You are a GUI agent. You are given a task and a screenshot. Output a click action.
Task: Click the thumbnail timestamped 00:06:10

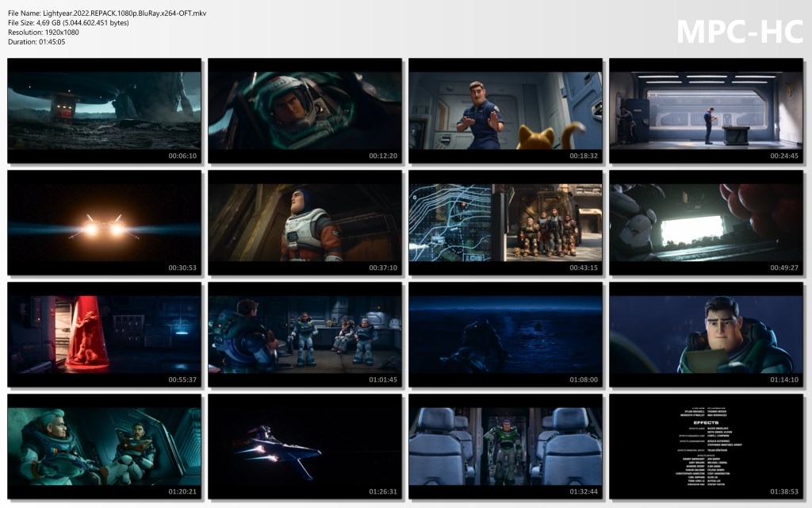point(104,110)
